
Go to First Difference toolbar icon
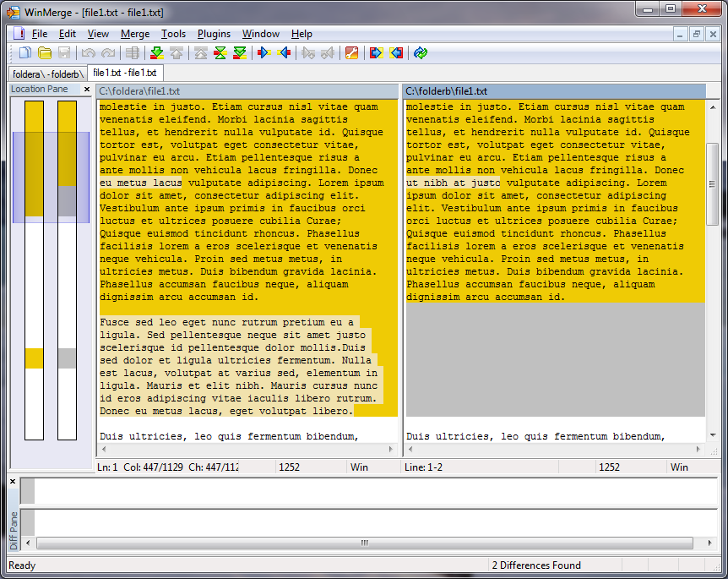pyautogui.click(x=200, y=53)
